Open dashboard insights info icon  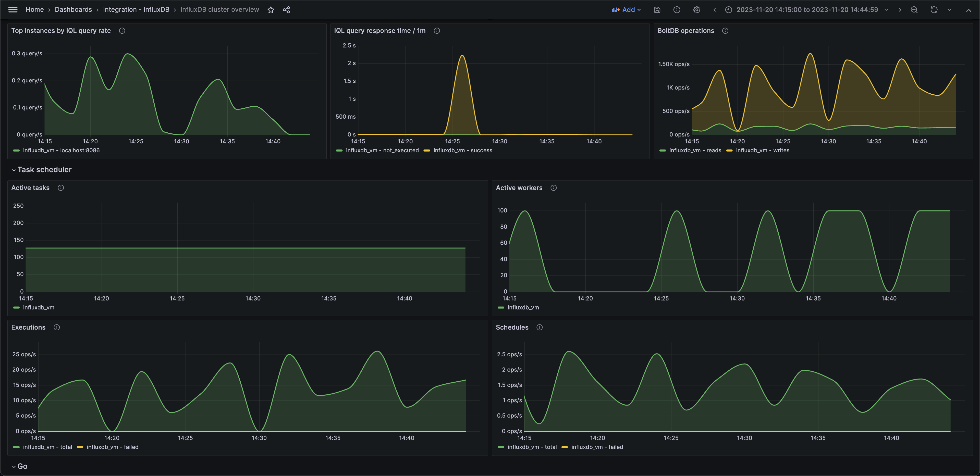pos(676,10)
